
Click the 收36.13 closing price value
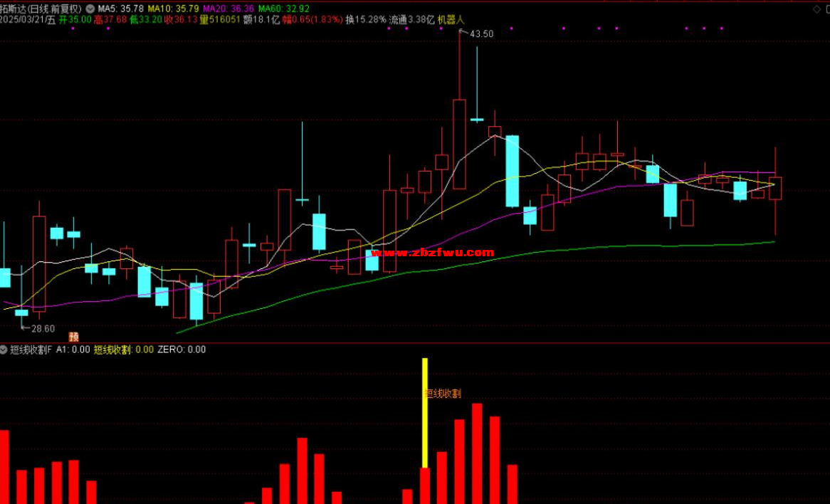(181, 20)
